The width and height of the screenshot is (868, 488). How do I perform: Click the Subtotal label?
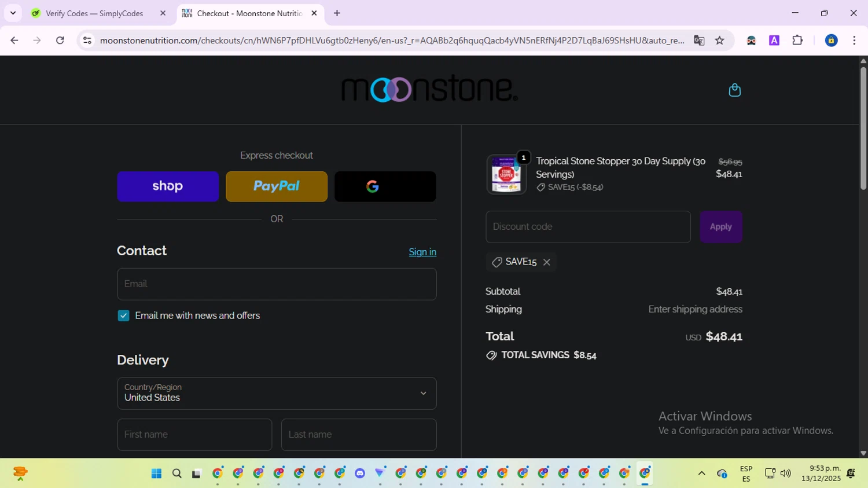[x=503, y=291]
